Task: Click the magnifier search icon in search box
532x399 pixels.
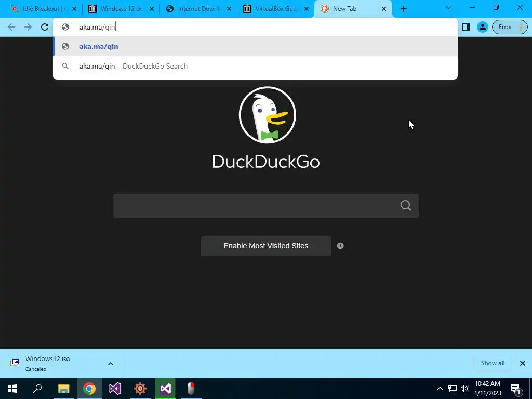Action: (406, 205)
